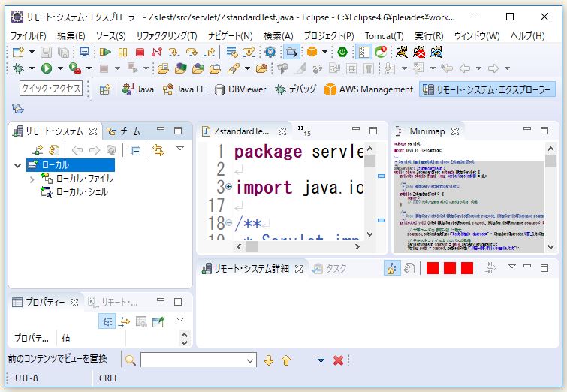Open dropdown arrow next to Debug bug icon

coord(32,68)
